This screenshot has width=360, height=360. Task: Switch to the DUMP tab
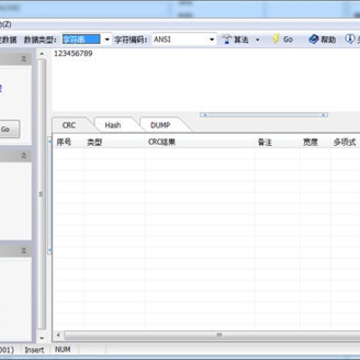(160, 125)
